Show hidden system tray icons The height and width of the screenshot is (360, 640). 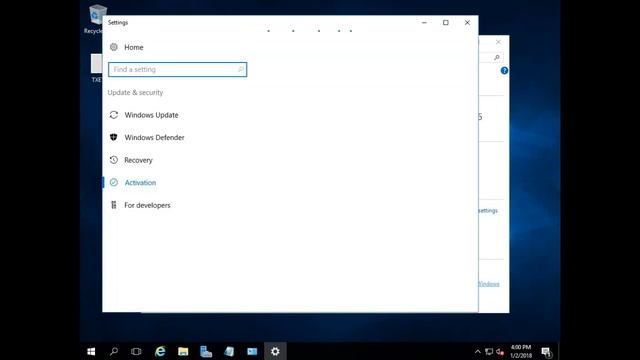tap(478, 351)
